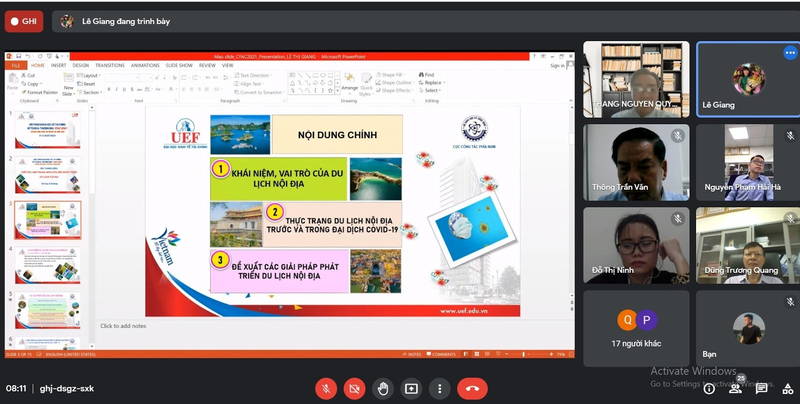Toggle the raise hand button
Screen dimensions: 800x404
point(382,388)
